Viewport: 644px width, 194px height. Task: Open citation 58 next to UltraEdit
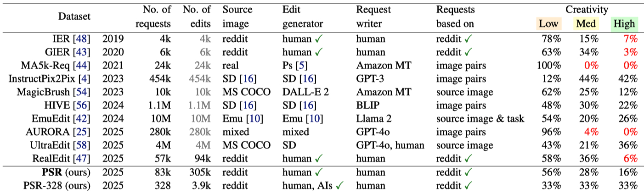click(83, 145)
